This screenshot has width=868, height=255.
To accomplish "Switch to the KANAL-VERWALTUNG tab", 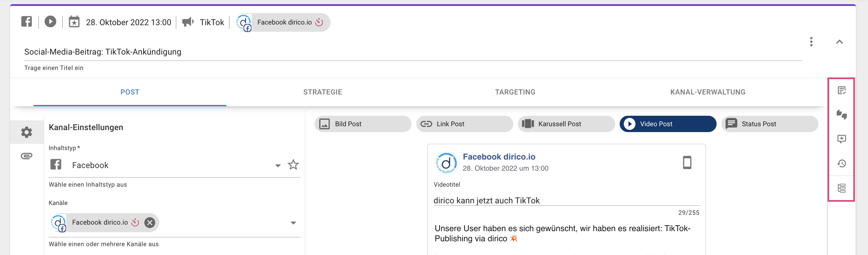I will tap(707, 92).
